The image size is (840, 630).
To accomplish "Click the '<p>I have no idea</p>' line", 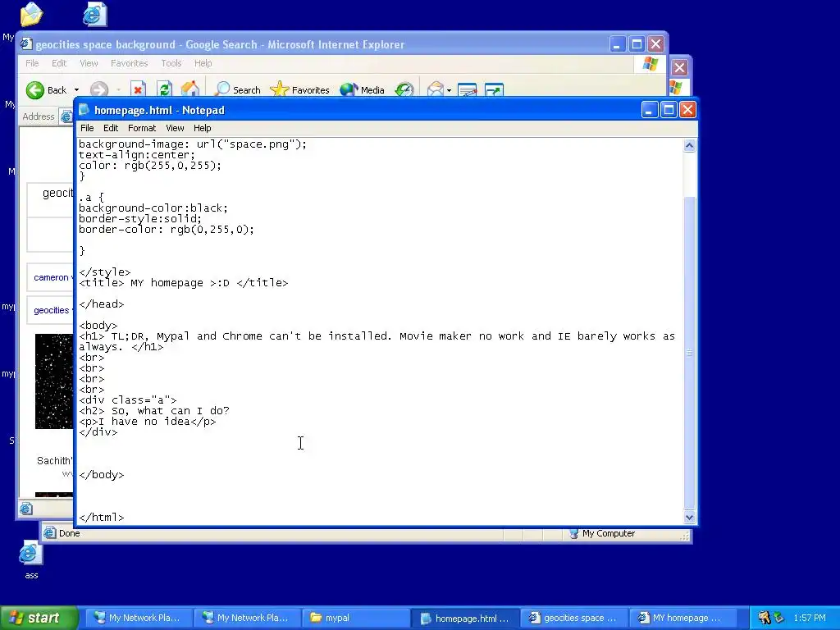I will (x=148, y=422).
